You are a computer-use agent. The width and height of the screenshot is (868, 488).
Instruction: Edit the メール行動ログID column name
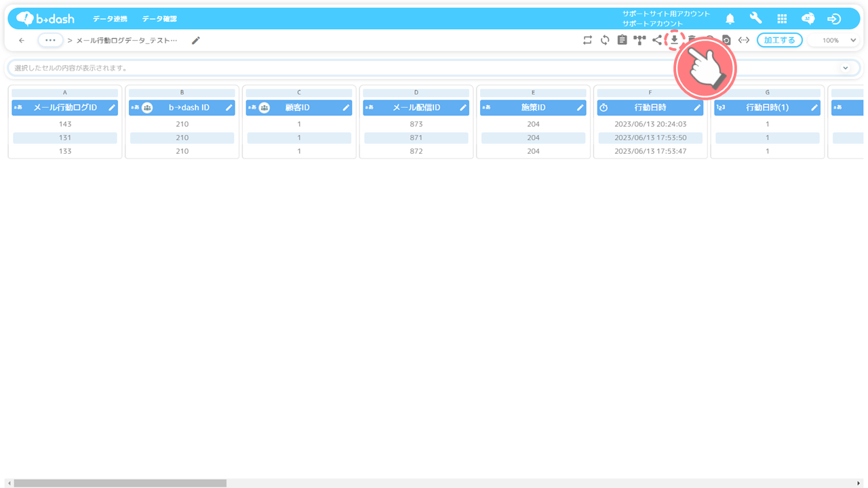(112, 108)
